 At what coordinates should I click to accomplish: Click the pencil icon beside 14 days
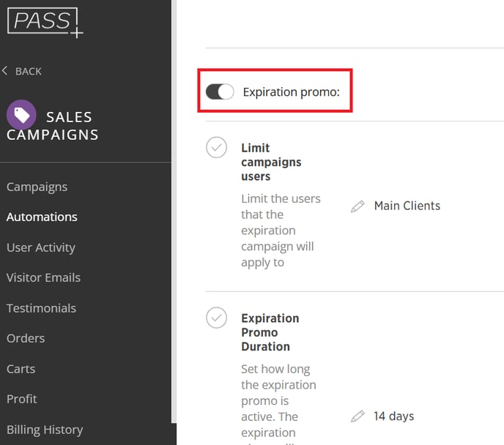[357, 416]
